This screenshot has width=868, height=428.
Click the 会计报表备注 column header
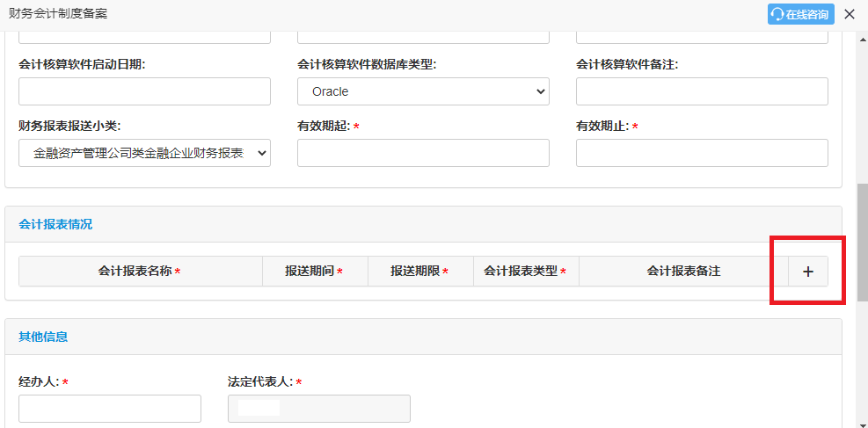(x=683, y=272)
